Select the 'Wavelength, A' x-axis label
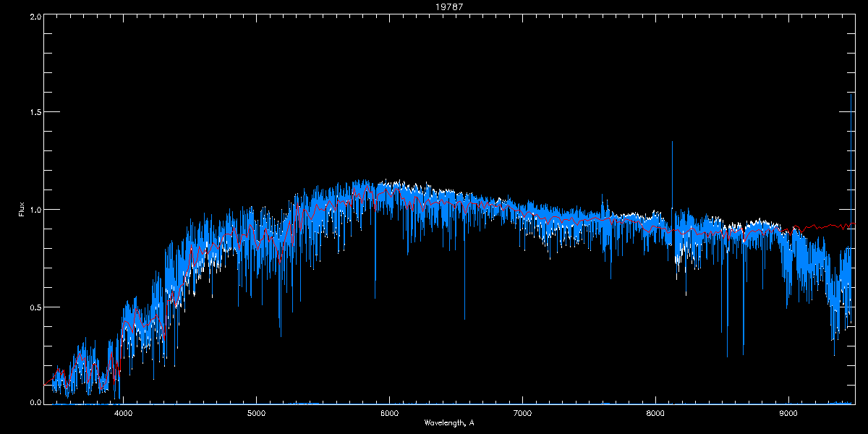The height and width of the screenshot is (434, 868). click(x=448, y=422)
